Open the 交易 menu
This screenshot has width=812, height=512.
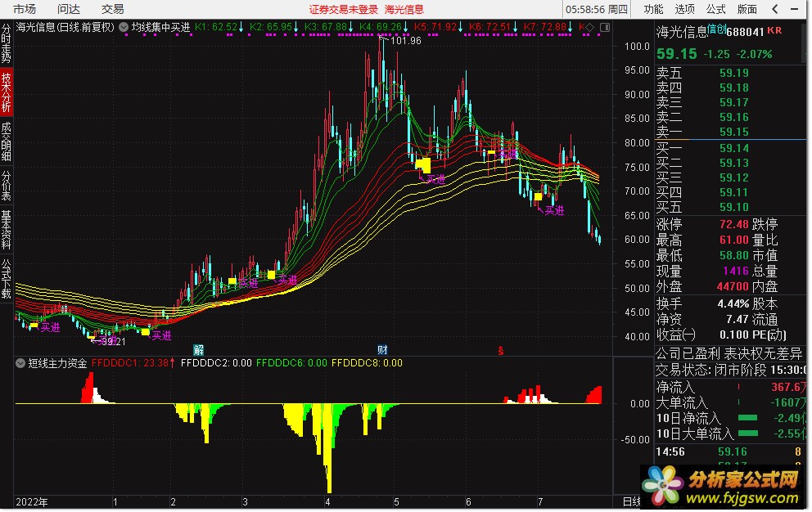point(112,9)
